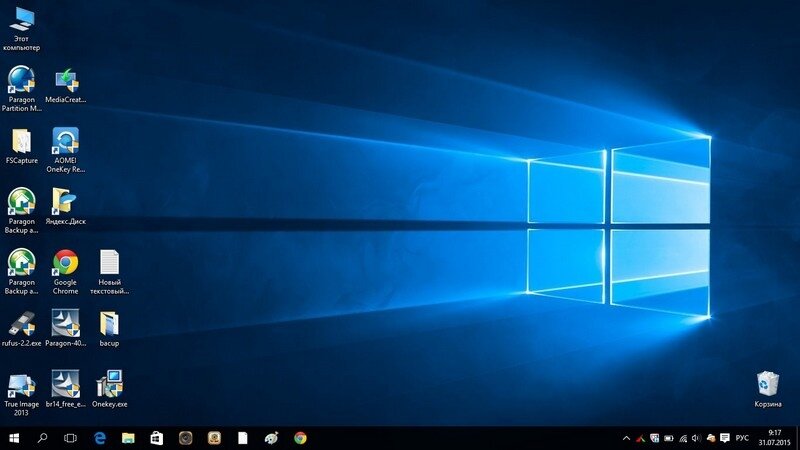Image resolution: width=800 pixels, height=450 pixels.
Task: Click the red-green tray icon
Action: (641, 438)
